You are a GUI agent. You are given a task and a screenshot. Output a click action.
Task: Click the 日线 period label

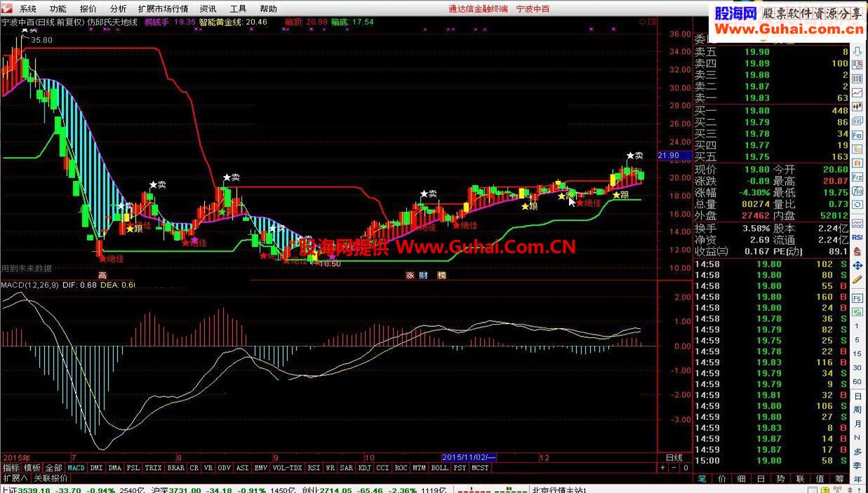673,457
